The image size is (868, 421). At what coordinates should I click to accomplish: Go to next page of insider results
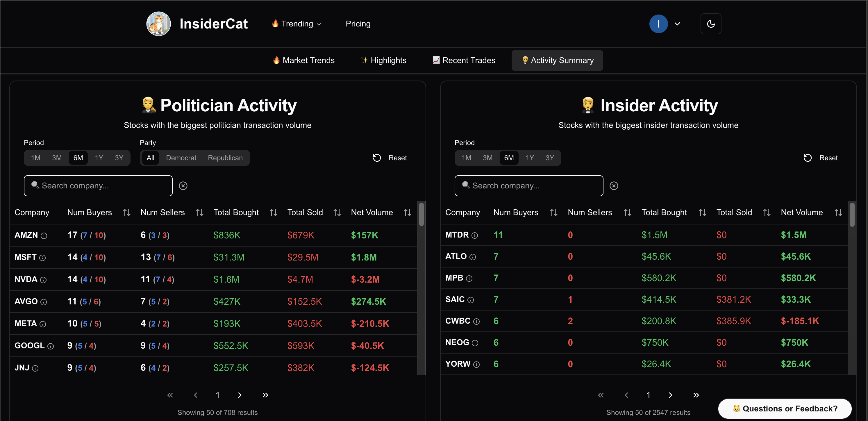click(670, 395)
